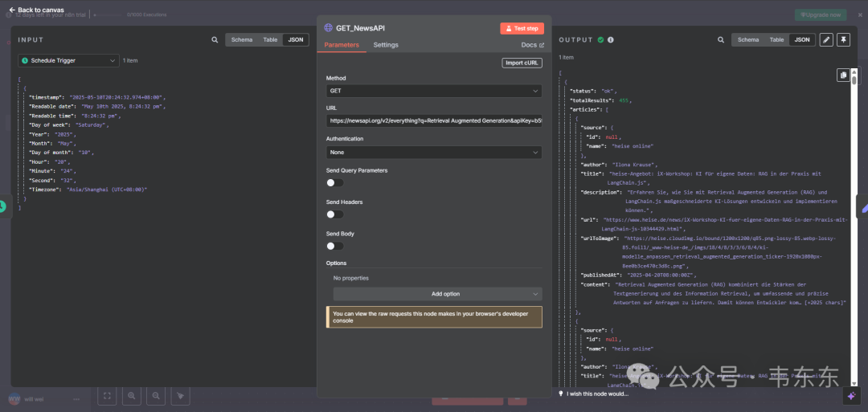Switch to the Settings tab
The width and height of the screenshot is (868, 412).
[386, 45]
